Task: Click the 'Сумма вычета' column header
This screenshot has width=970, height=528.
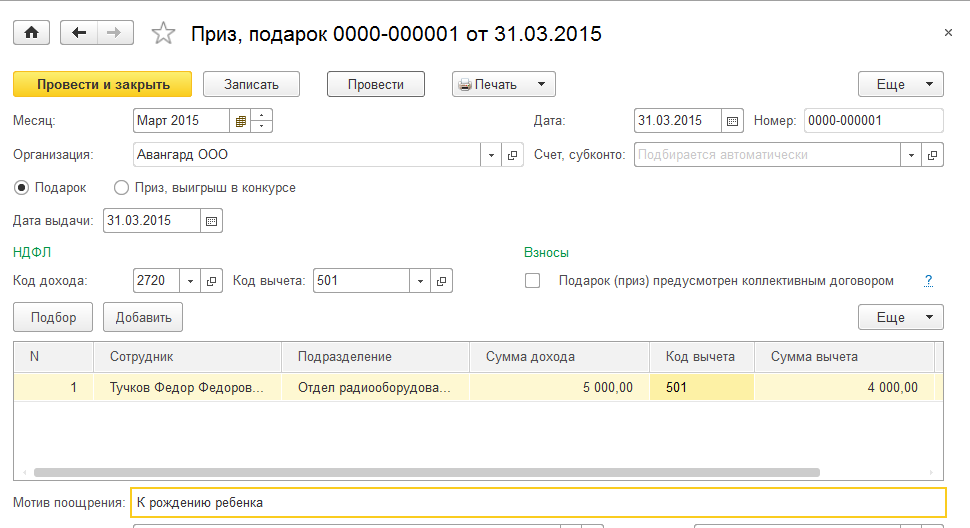Action: (x=844, y=357)
